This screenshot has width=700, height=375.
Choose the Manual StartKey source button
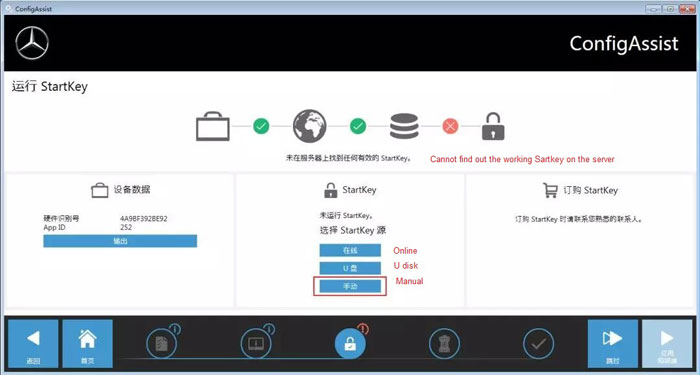point(350,286)
